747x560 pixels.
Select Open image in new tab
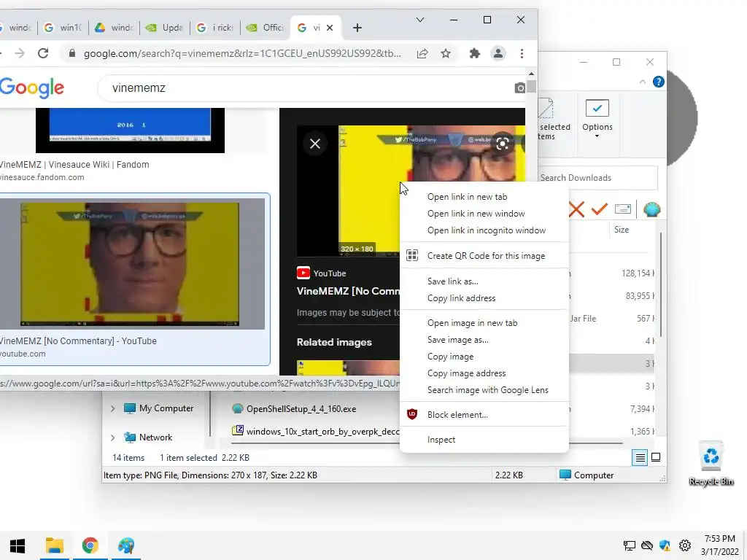click(x=484, y=323)
